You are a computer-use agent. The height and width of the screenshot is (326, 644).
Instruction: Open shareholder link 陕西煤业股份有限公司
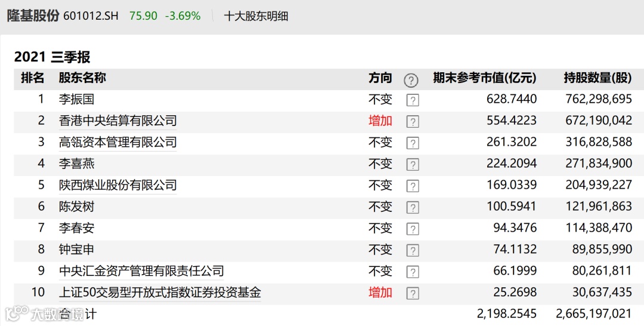coord(118,185)
